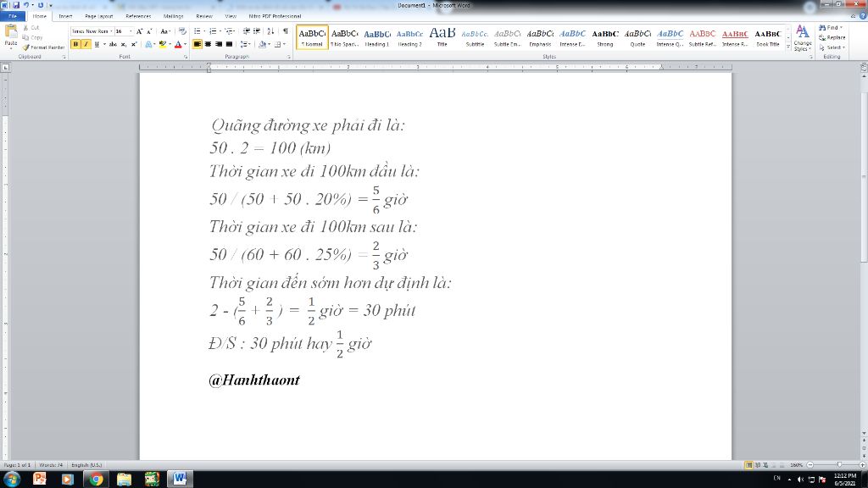Switch to Full Screen Reading view
868x488 pixels.
coord(757,465)
